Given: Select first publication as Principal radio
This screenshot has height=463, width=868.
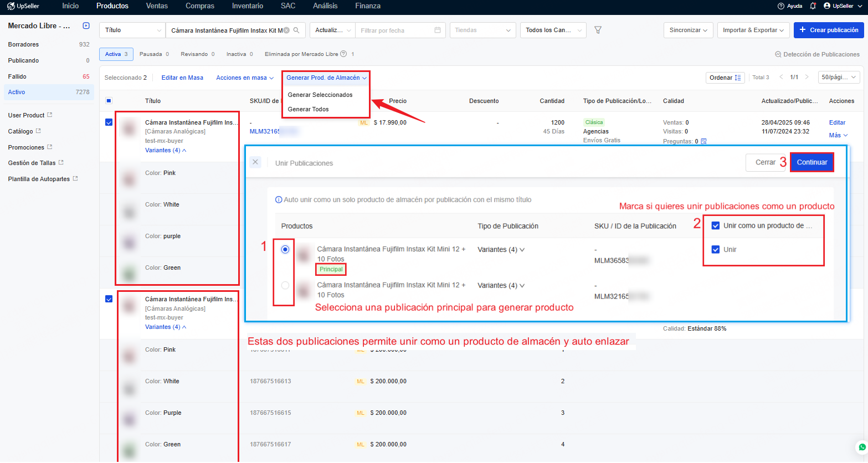Looking at the screenshot, I should [x=285, y=250].
